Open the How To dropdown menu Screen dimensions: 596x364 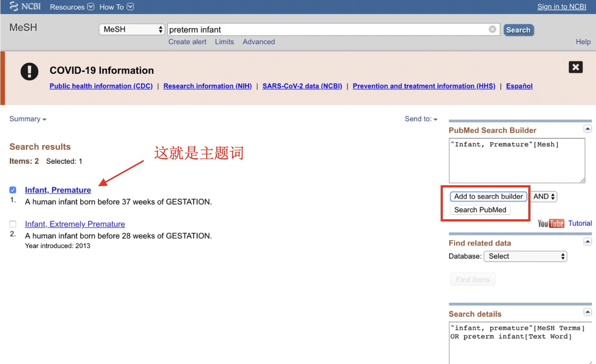coord(117,7)
